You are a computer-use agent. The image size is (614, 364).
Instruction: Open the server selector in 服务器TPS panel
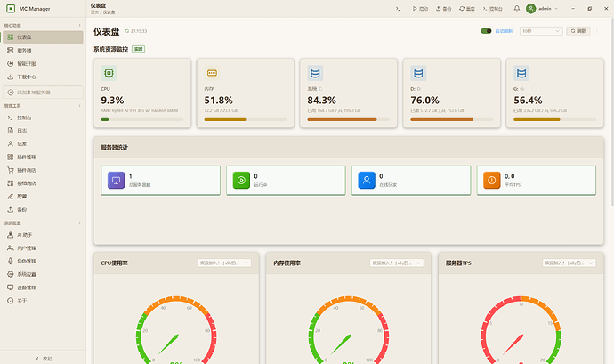point(569,263)
